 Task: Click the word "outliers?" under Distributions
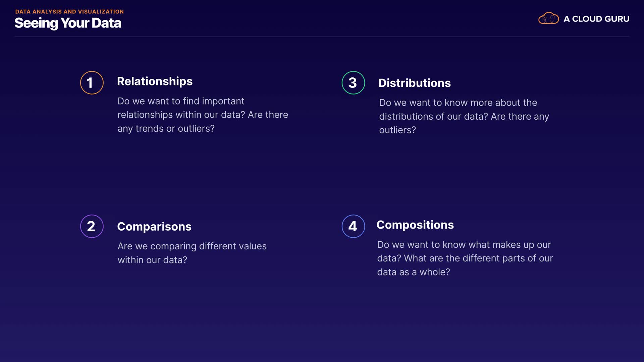click(397, 130)
